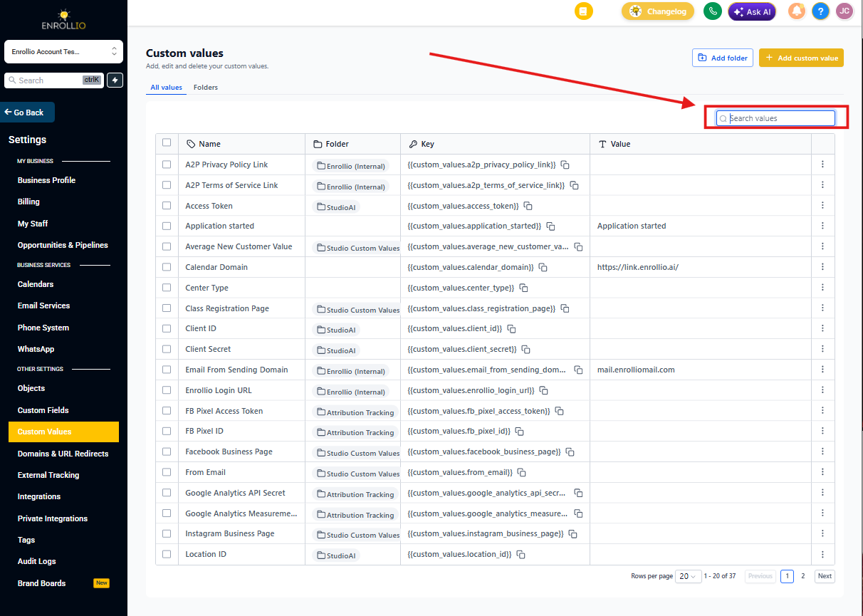Image resolution: width=863 pixels, height=616 pixels.
Task: Open Opportunities & Pipelines settings
Action: click(x=63, y=245)
